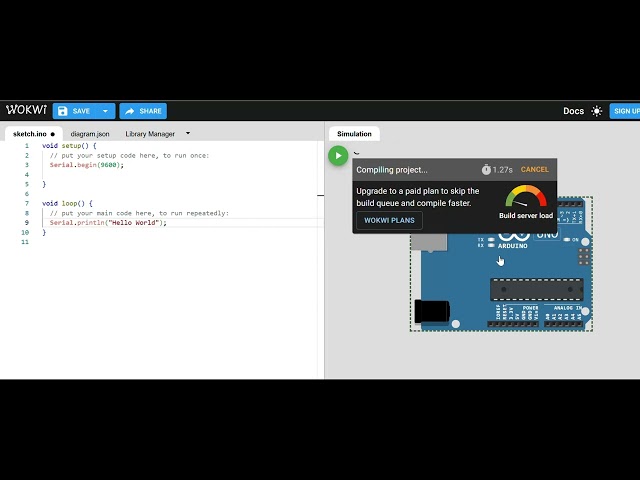Click the compile timer stopwatch icon
The width and height of the screenshot is (640, 480).
pyautogui.click(x=486, y=169)
